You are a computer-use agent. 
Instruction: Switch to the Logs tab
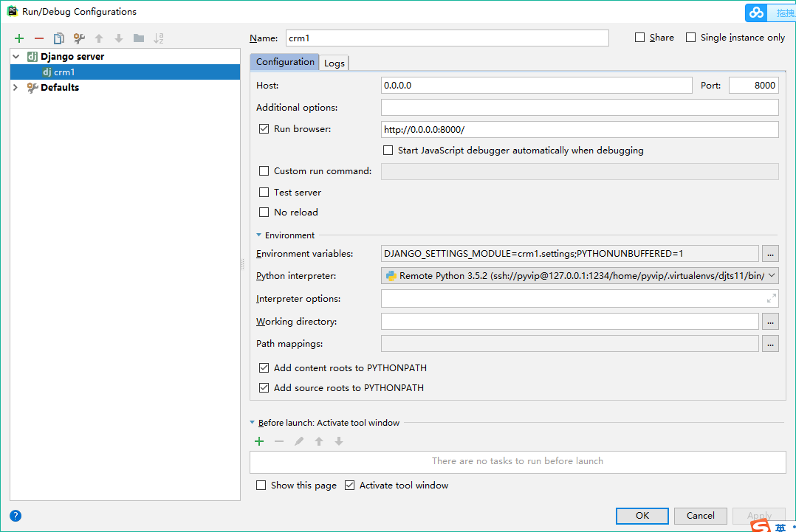(x=334, y=63)
